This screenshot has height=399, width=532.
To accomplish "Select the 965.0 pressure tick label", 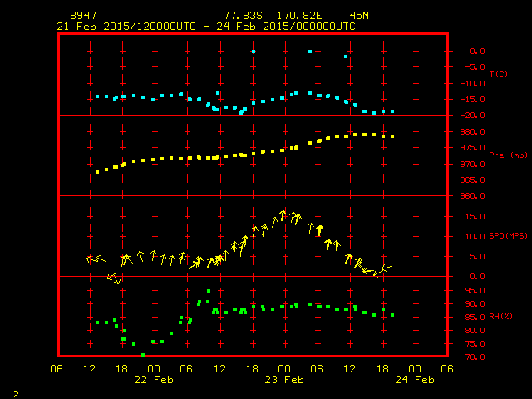I will click(x=473, y=180).
